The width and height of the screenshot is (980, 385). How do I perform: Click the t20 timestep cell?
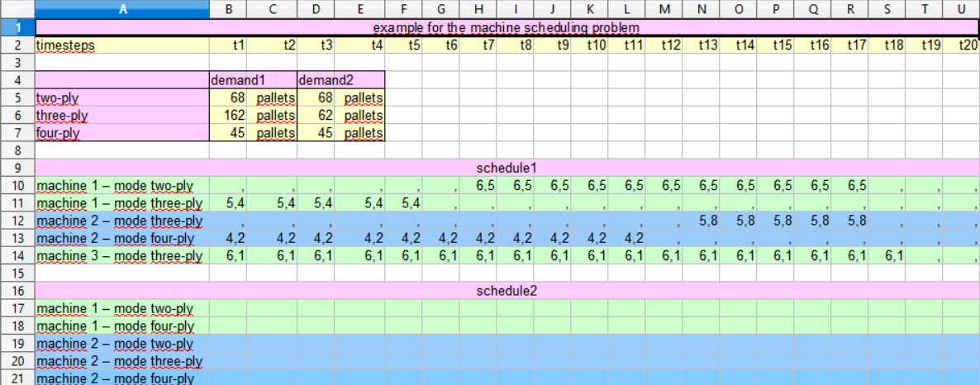[960, 45]
